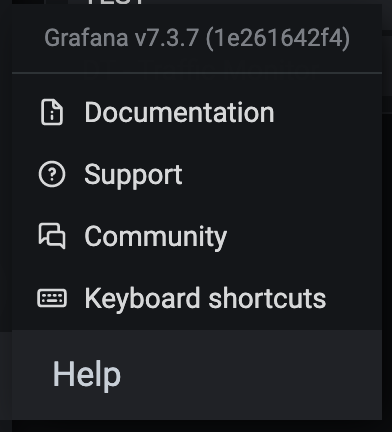392x432 pixels.
Task: Click the partially hidden TEST text above the menu
Action: (x=114, y=2)
